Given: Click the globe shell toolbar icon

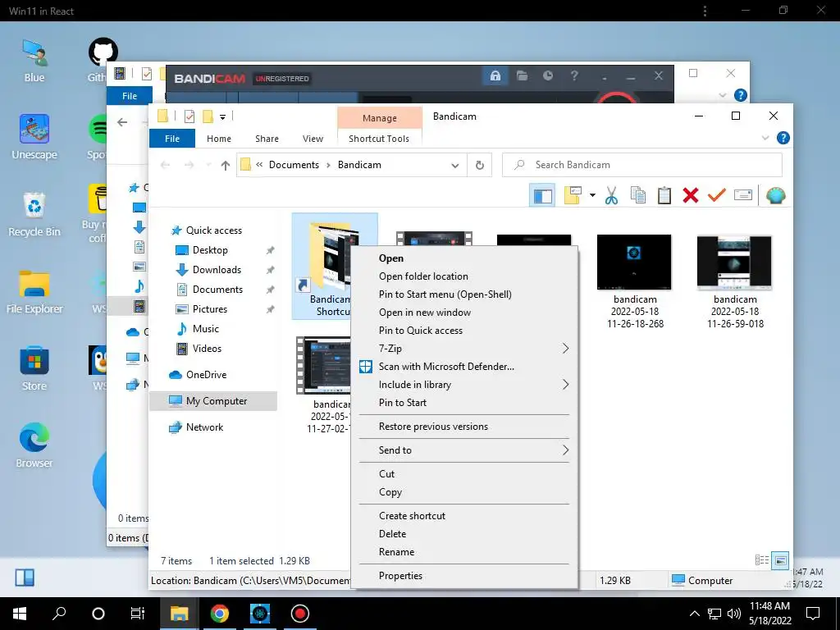Looking at the screenshot, I should tap(775, 195).
